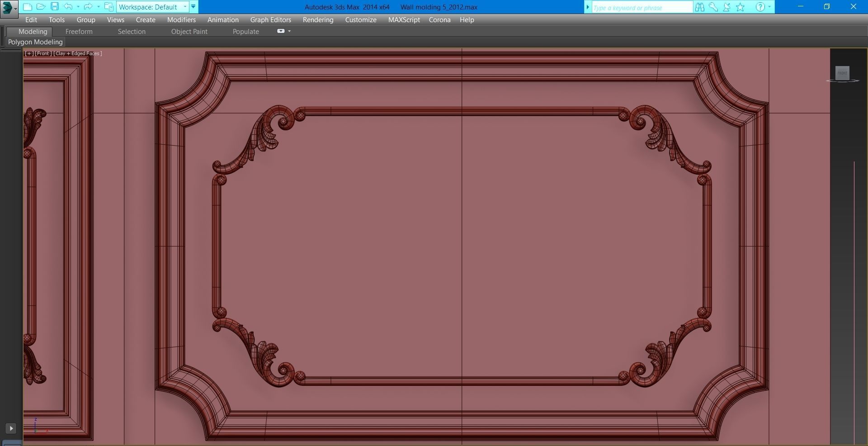The width and height of the screenshot is (868, 446).
Task: Click the [+] viewport general menu label
Action: (x=29, y=53)
